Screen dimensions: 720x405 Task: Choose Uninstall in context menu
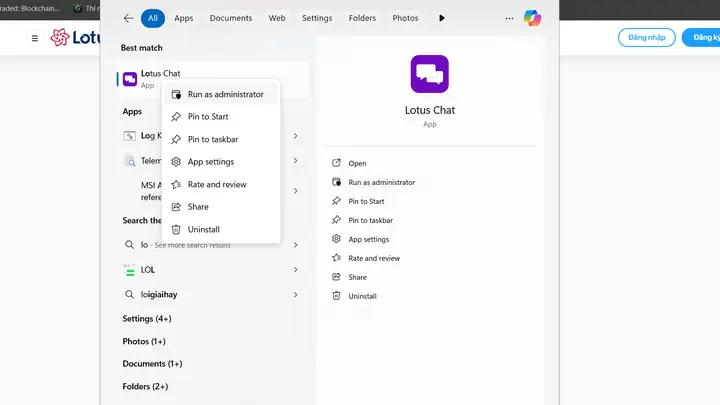221,229
